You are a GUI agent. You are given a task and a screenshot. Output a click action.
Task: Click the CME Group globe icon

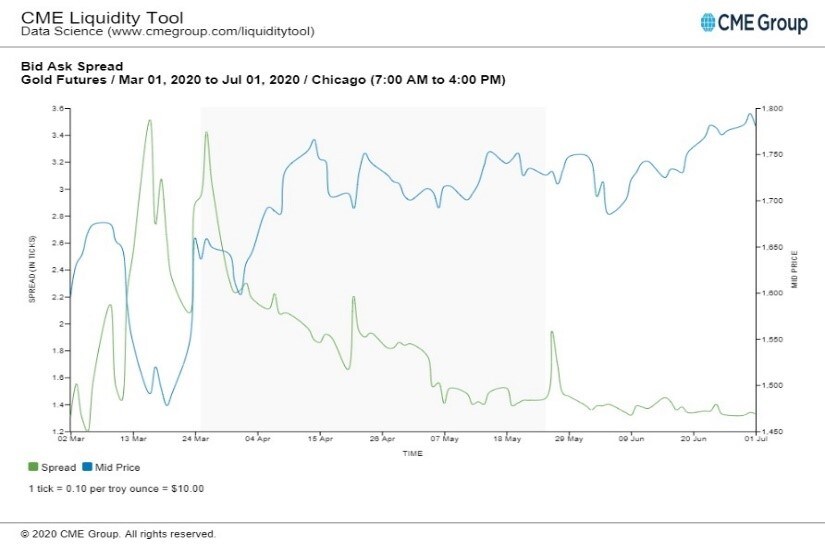pyautogui.click(x=709, y=22)
